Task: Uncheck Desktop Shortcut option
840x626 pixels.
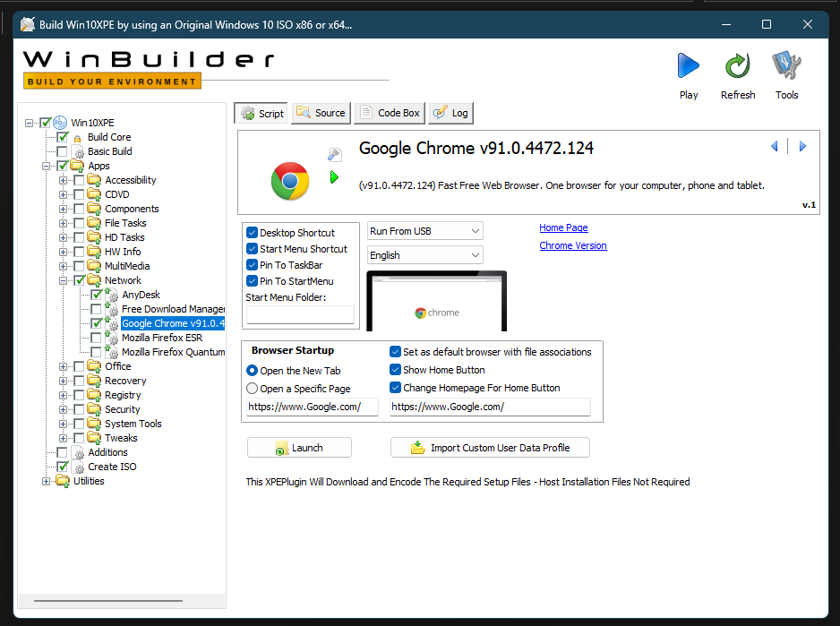Action: coord(252,233)
